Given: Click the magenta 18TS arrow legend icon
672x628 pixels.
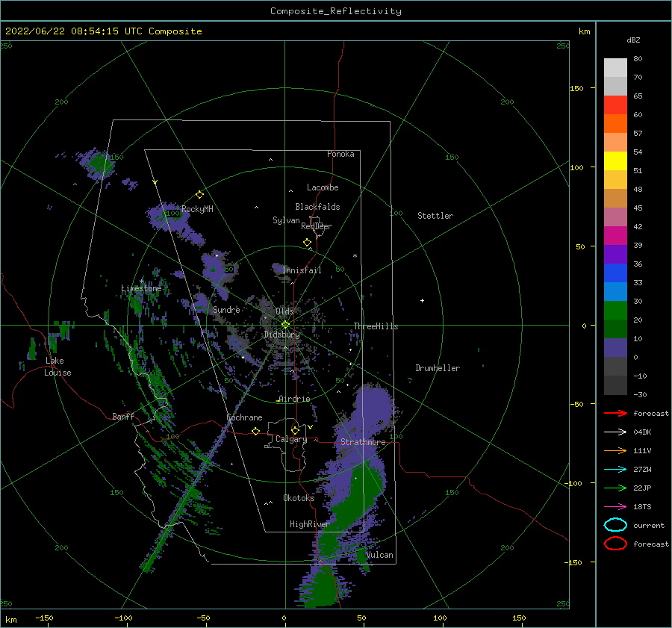Looking at the screenshot, I should 615,507.
